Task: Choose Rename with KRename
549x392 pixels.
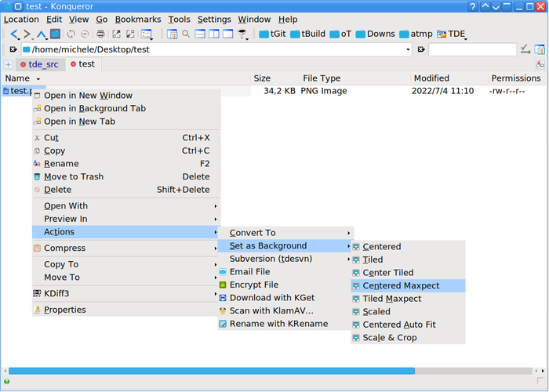Action: click(x=285, y=324)
